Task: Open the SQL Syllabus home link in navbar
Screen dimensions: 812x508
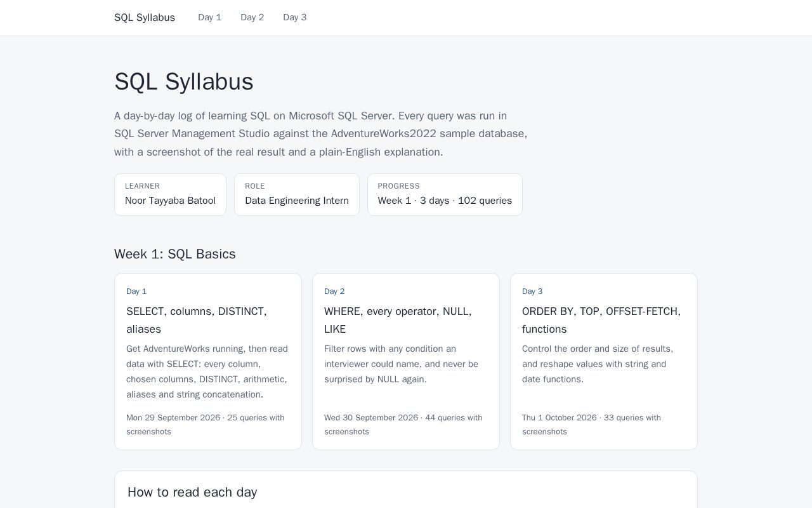Action: [145, 18]
